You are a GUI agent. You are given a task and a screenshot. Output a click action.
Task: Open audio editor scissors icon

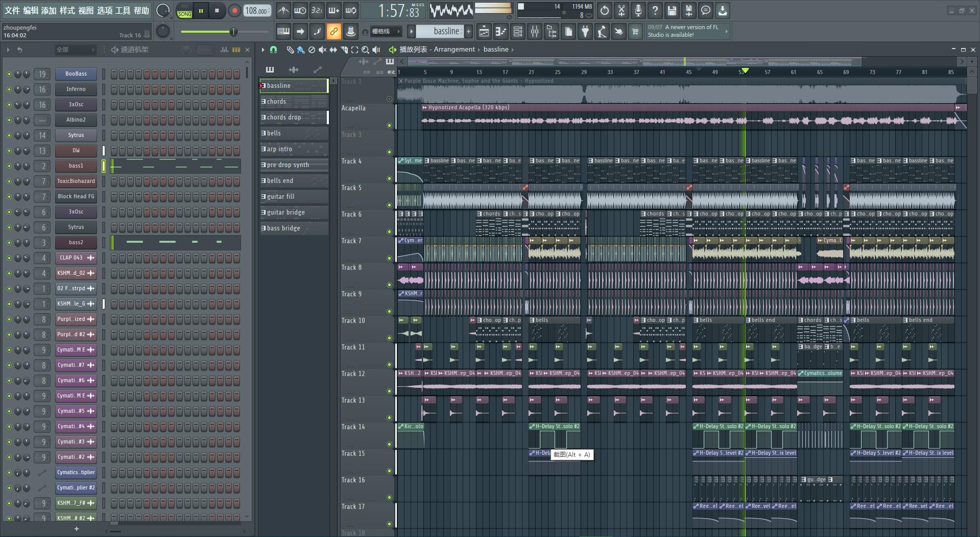click(622, 10)
